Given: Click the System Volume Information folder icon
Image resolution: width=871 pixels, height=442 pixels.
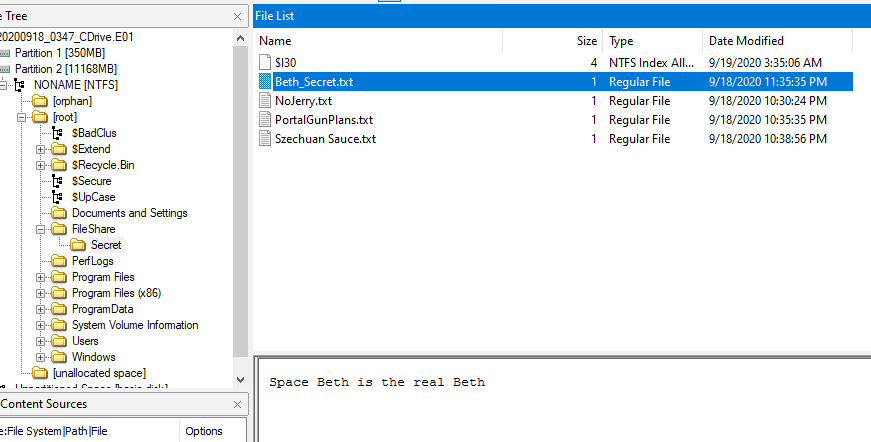Looking at the screenshot, I should (x=59, y=325).
